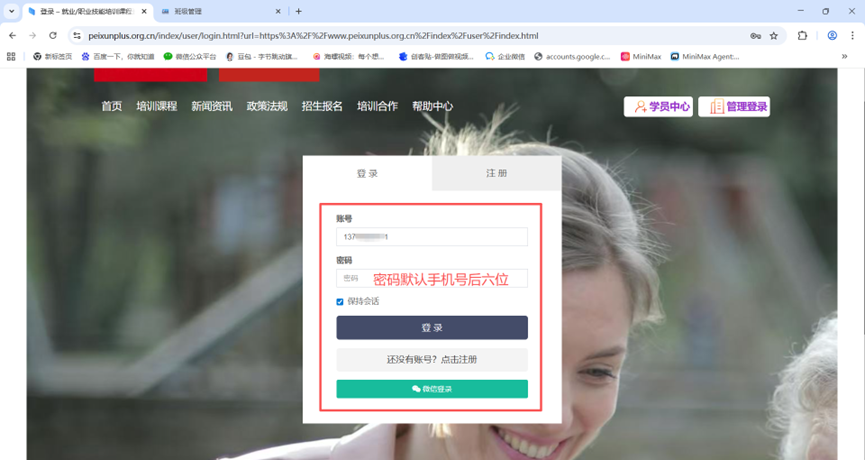Screen dimensions: 865x460
Task: Expand the tab search dropdown arrow
Action: (11, 11)
